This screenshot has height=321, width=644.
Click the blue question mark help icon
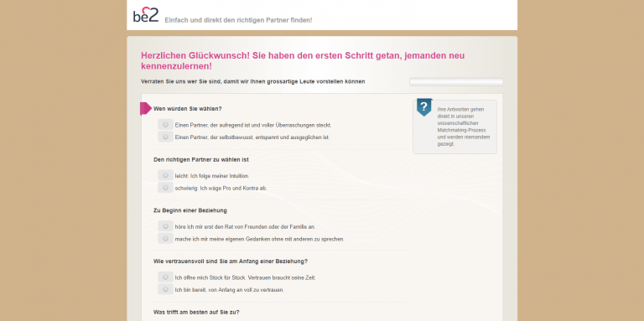point(424,107)
